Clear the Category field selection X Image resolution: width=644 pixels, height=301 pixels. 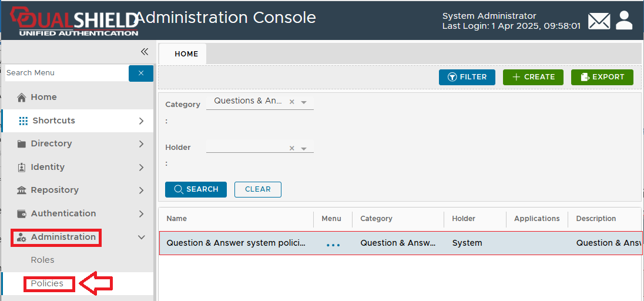pyautogui.click(x=292, y=102)
